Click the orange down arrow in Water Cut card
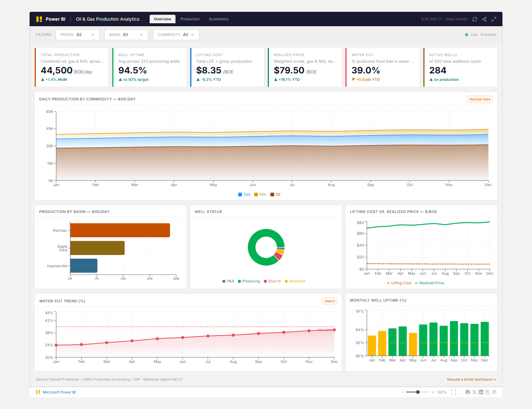Viewport: 532px width, 409px height. click(353, 79)
